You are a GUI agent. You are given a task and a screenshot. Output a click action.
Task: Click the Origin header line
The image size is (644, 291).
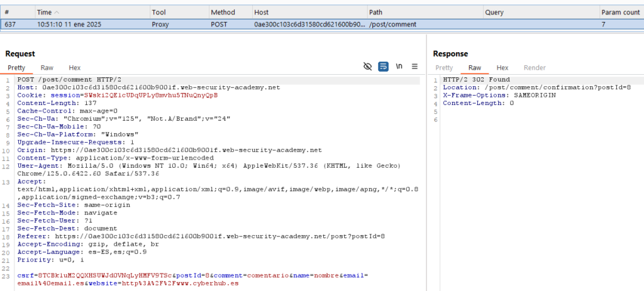coord(169,150)
